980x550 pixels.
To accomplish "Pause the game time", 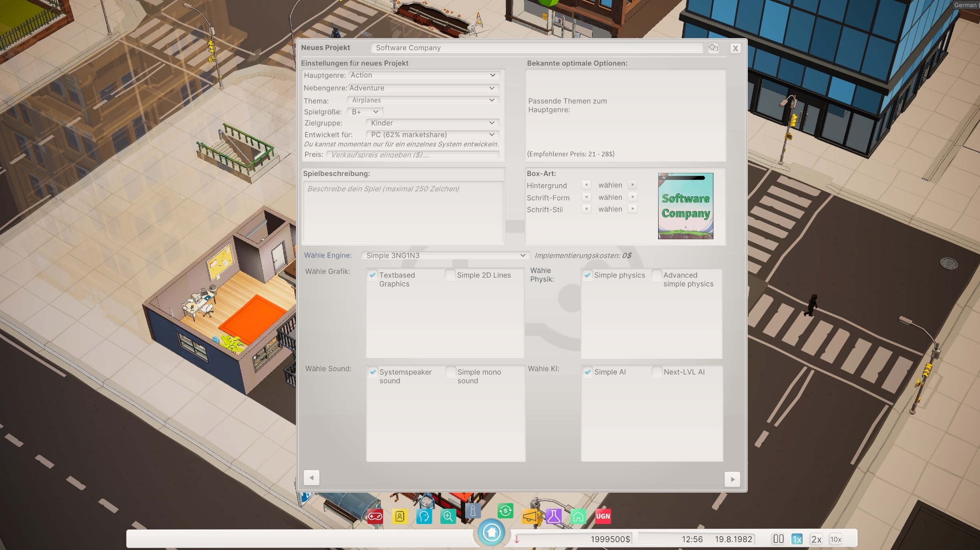I will [778, 539].
